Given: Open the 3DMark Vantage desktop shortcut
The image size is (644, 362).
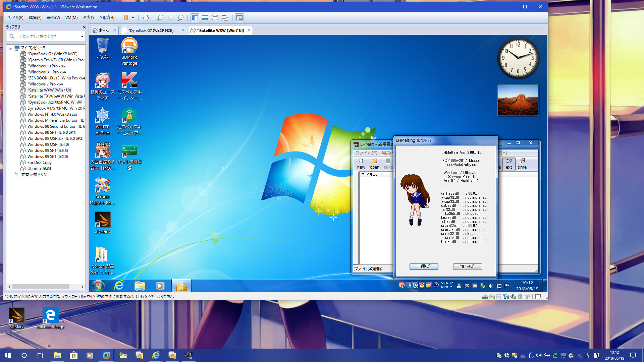Looking at the screenshot, I should [x=129, y=51].
